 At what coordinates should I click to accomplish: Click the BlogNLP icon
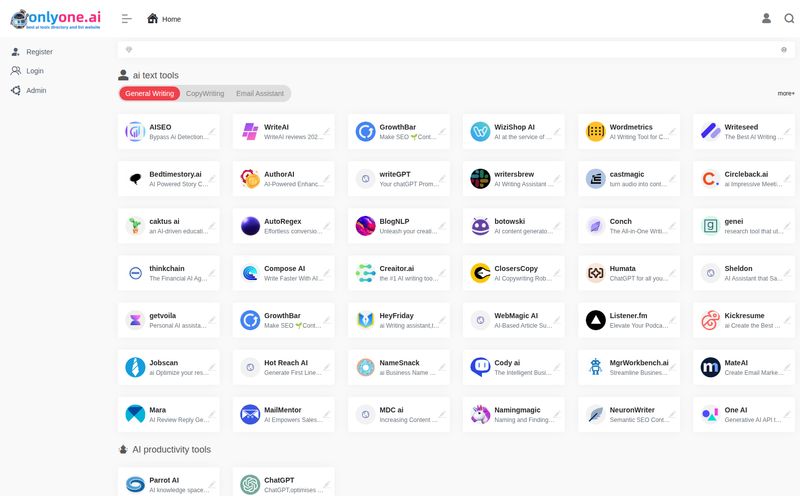coord(365,226)
